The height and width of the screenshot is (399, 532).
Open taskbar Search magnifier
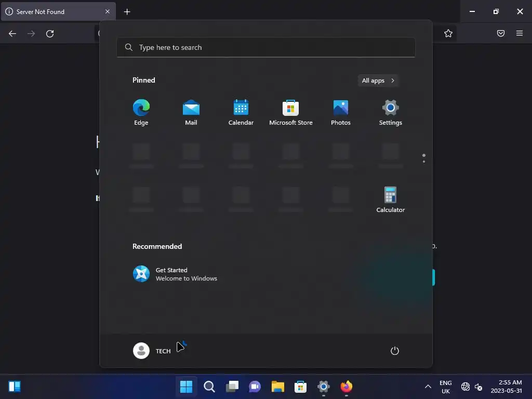209,387
